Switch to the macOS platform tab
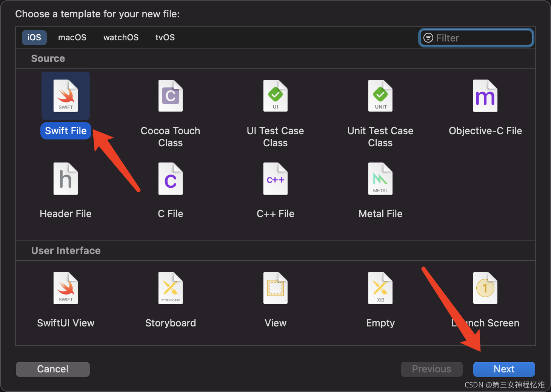Screen dimensions: 551x392 tap(72, 38)
